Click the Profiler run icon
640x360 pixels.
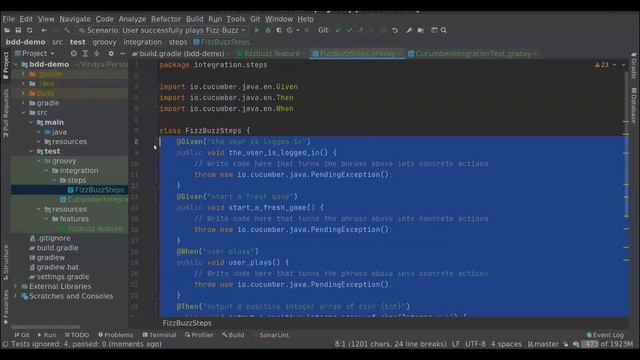coord(290,30)
